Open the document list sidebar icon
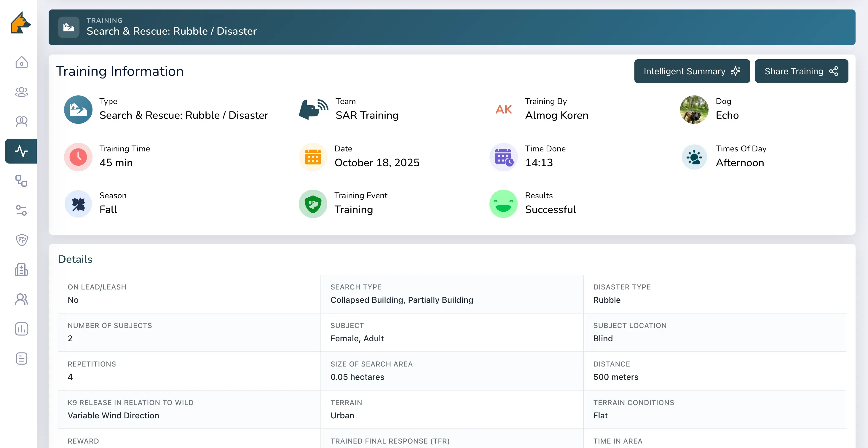 point(21,359)
